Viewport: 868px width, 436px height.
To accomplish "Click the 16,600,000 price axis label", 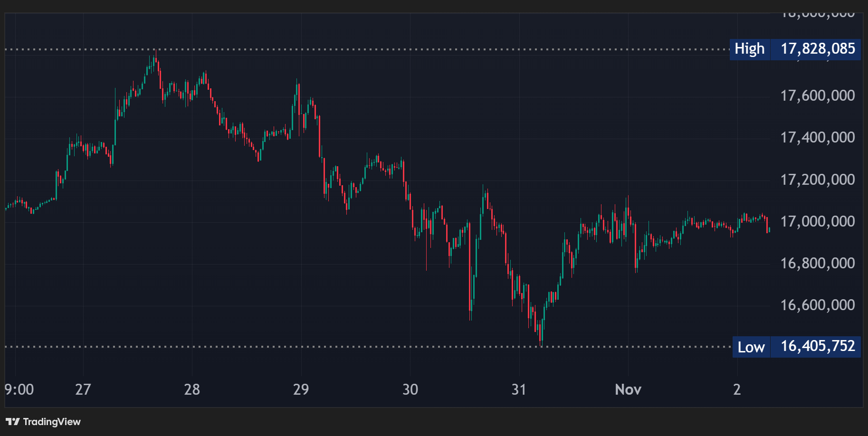I will pyautogui.click(x=817, y=305).
